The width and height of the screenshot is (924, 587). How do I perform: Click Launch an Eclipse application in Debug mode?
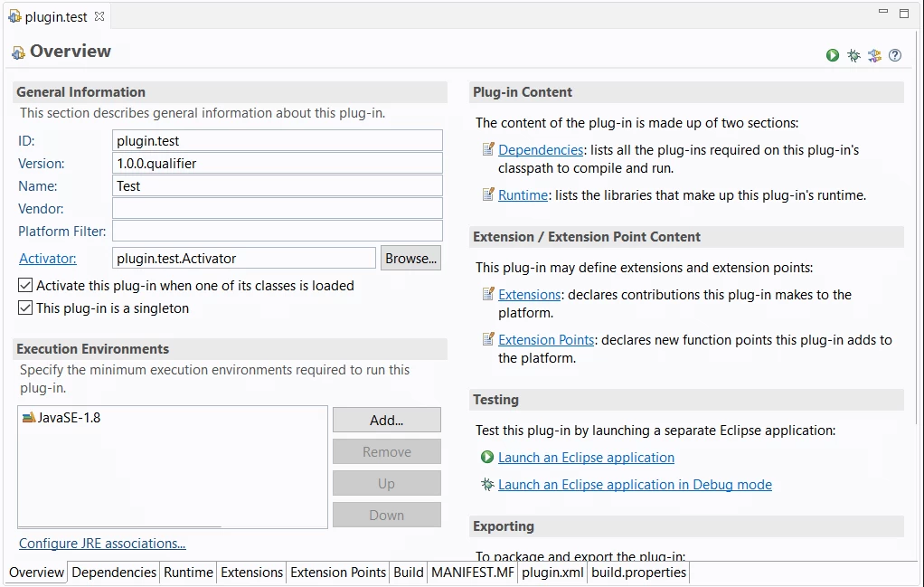(635, 485)
